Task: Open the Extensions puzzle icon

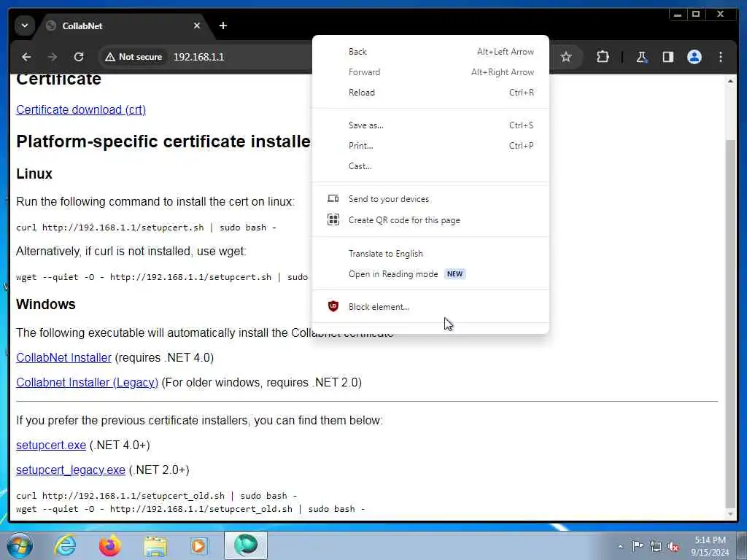Action: coord(603,57)
